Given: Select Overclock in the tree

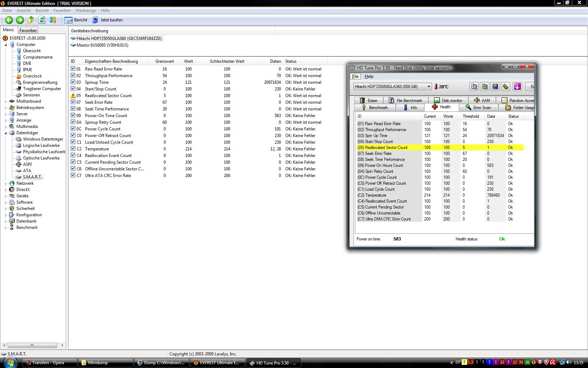Looking at the screenshot, I should pos(32,76).
